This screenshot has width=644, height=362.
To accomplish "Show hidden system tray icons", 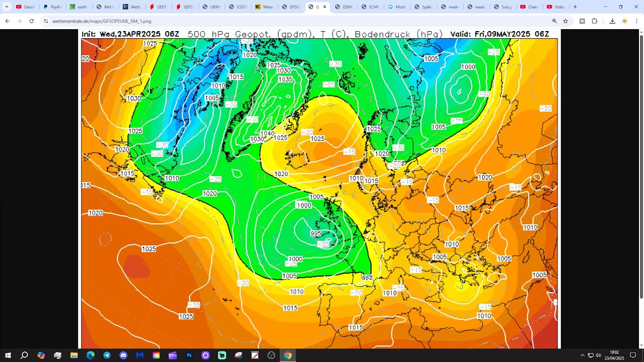I will coord(583,355).
